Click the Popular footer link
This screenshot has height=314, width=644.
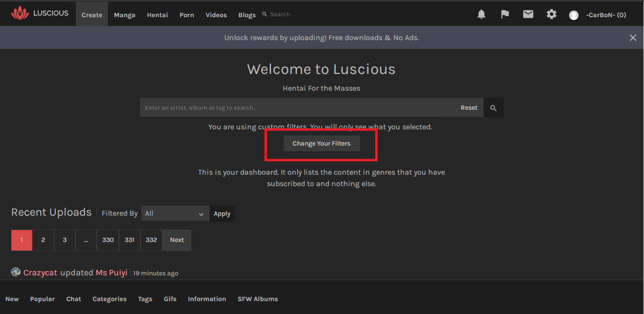pyautogui.click(x=42, y=299)
